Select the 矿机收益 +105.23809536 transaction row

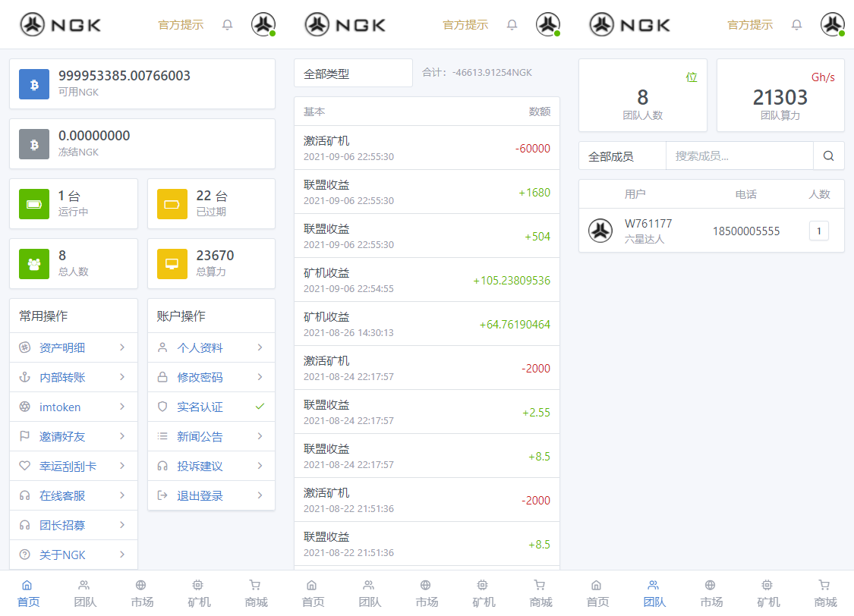(427, 280)
